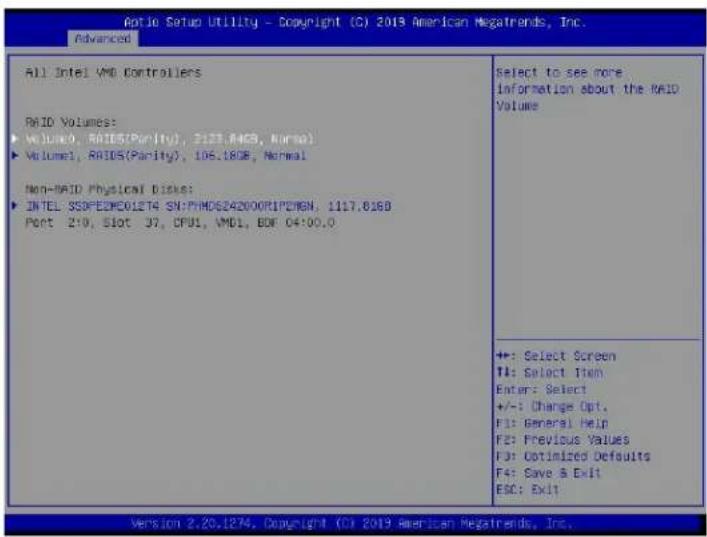Viewport: 707px width, 537px height.
Task: Select Volume1 RAID5(Parity) 106.18GB entry
Action: (x=166, y=156)
